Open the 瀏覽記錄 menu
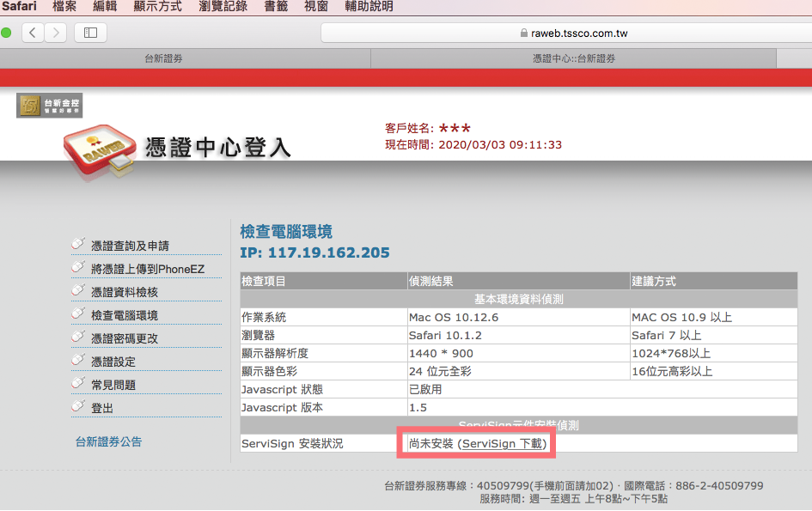This screenshot has width=812, height=511. click(223, 6)
